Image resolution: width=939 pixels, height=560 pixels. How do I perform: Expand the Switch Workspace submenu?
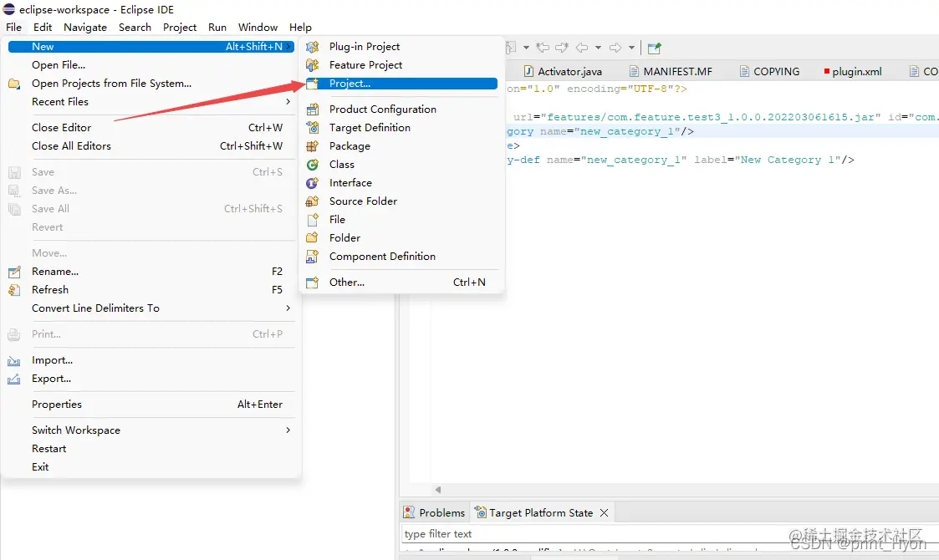(288, 430)
